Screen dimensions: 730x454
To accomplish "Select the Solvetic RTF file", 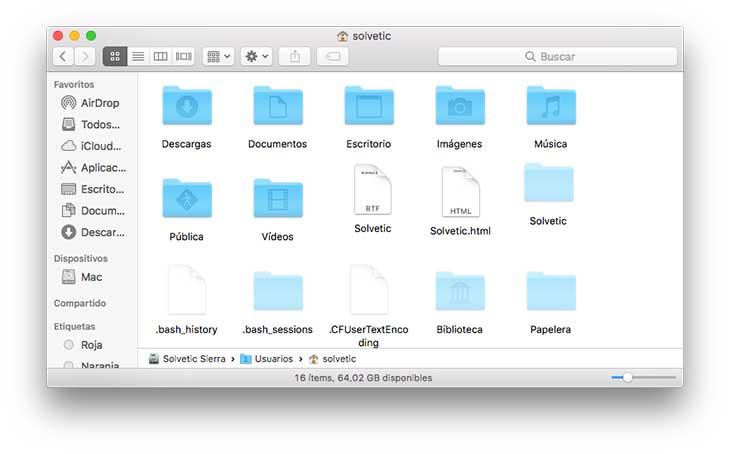I will (372, 190).
